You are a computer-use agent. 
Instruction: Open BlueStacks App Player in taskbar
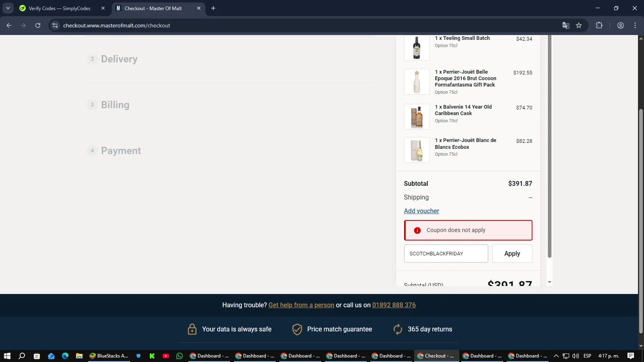point(109,356)
